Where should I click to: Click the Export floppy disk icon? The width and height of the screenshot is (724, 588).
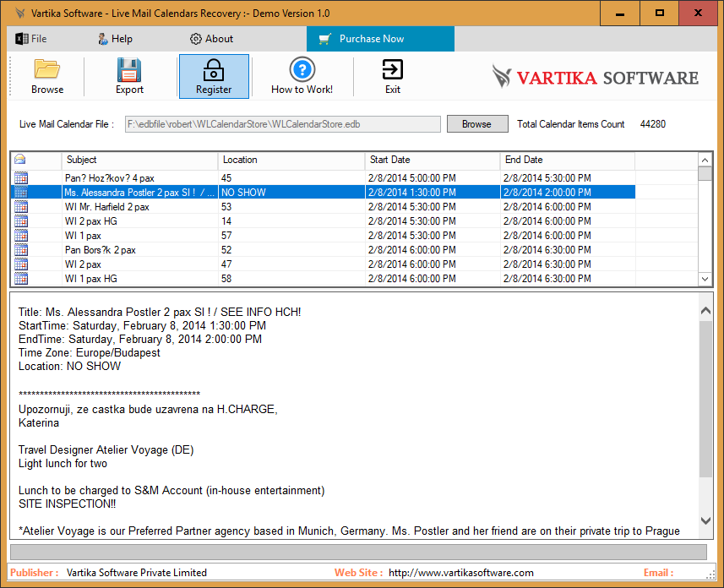pyautogui.click(x=129, y=70)
